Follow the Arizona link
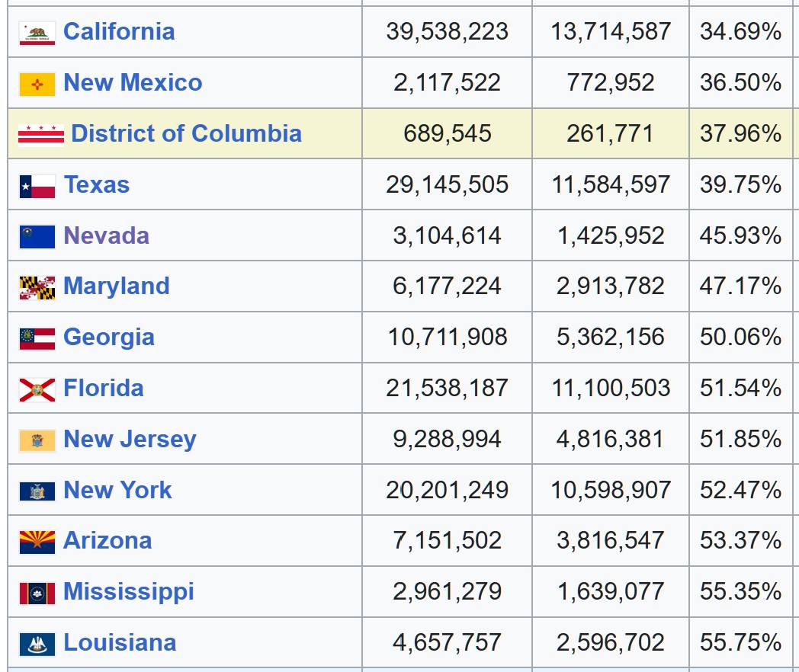Viewport: 799px width, 672px height. [107, 541]
